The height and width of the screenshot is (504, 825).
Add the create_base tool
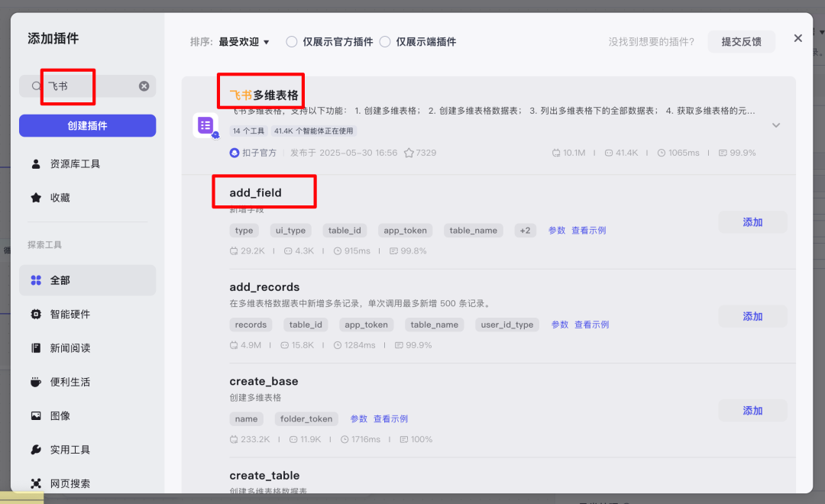752,410
